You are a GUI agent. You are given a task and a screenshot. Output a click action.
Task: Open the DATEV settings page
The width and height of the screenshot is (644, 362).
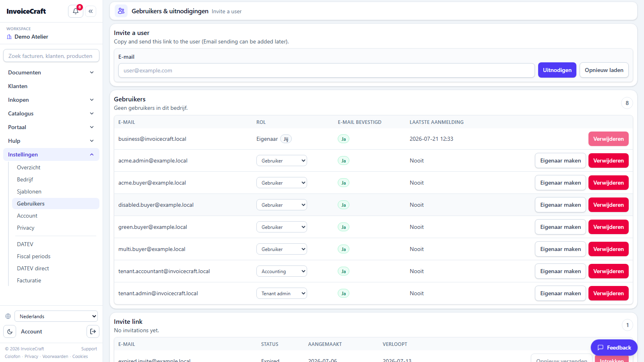56,244
